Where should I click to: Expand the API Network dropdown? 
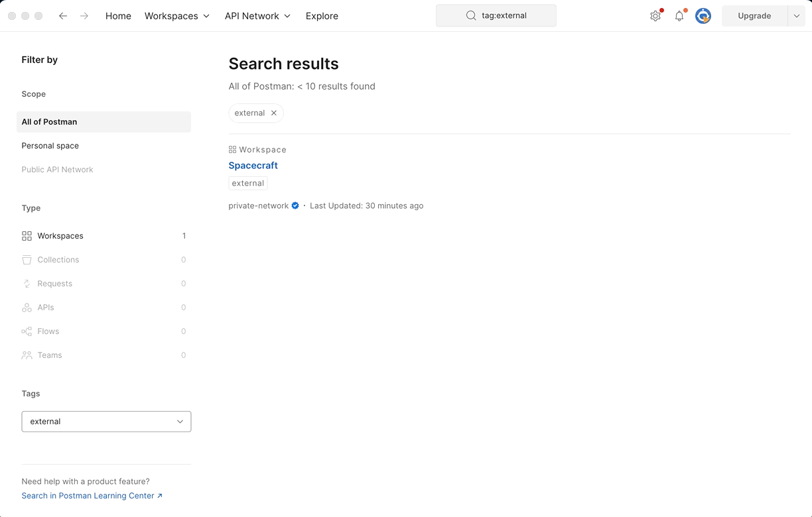257,16
